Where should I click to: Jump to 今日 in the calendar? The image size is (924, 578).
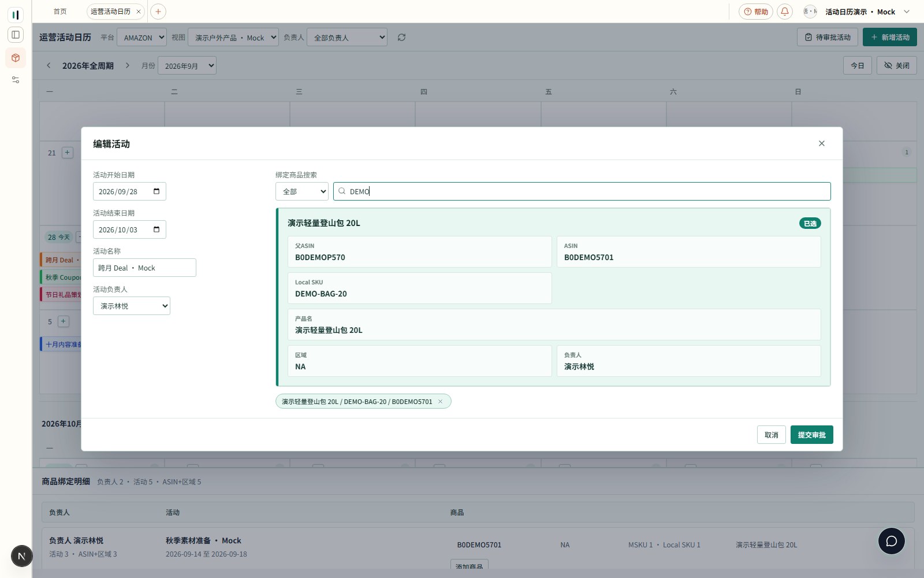pos(857,66)
